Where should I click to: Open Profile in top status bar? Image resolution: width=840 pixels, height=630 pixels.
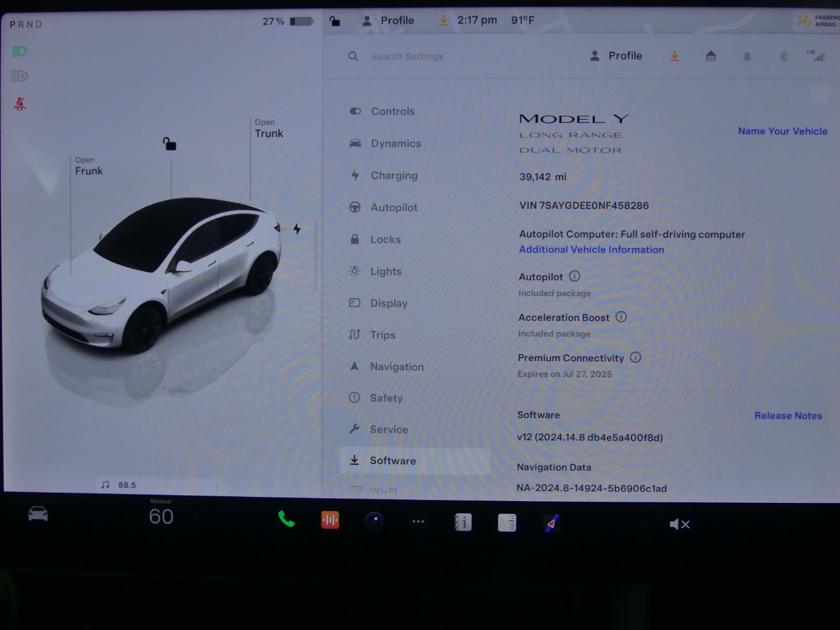[388, 21]
